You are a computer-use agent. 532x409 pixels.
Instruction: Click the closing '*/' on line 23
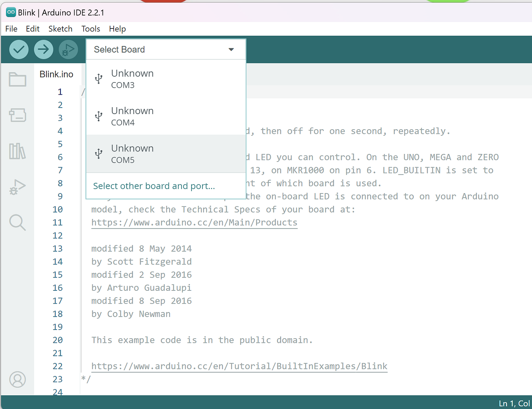pyautogui.click(x=86, y=379)
